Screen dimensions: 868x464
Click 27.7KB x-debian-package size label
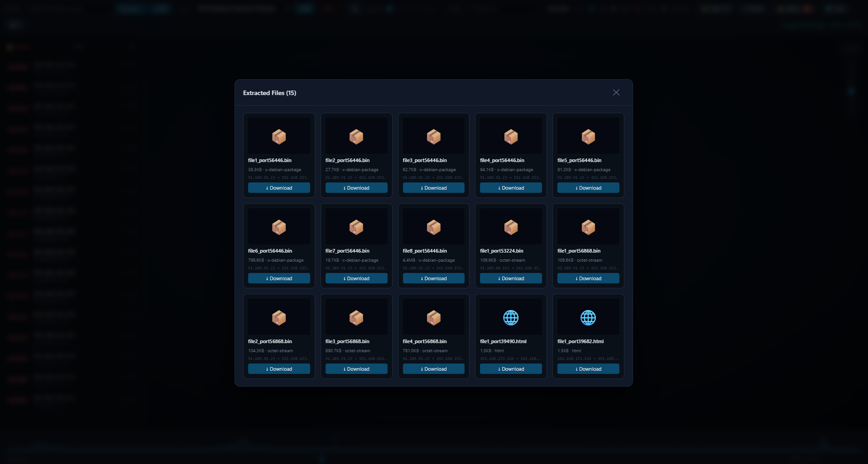pyautogui.click(x=352, y=170)
